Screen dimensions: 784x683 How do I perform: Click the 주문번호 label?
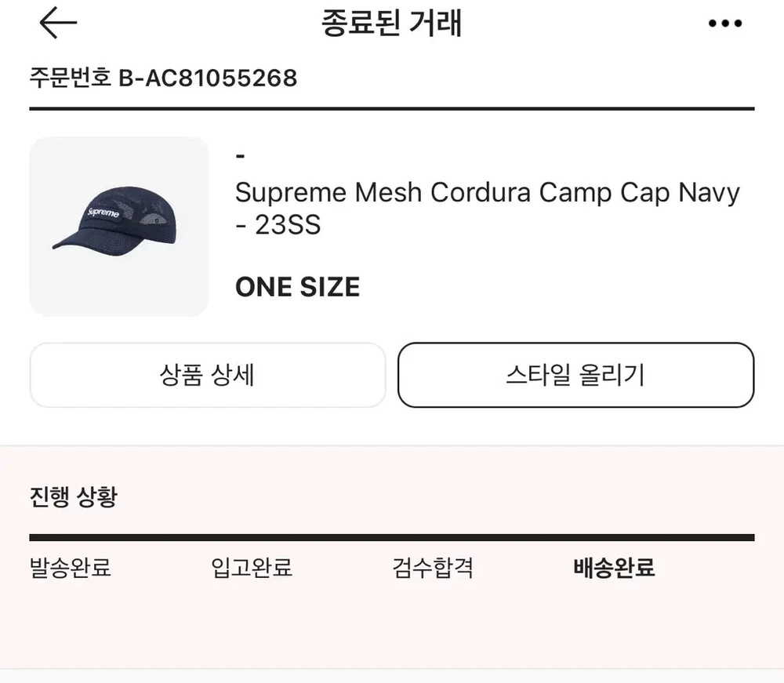coord(70,78)
